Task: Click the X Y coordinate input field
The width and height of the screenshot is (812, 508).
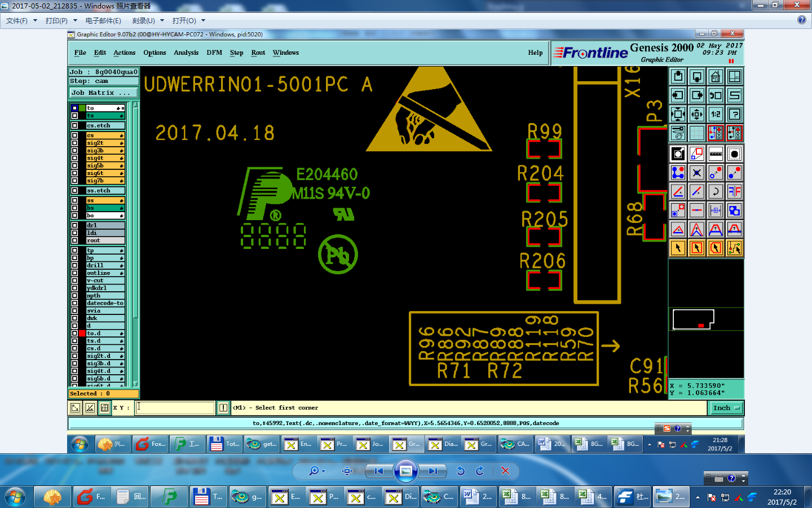Action: (175, 408)
